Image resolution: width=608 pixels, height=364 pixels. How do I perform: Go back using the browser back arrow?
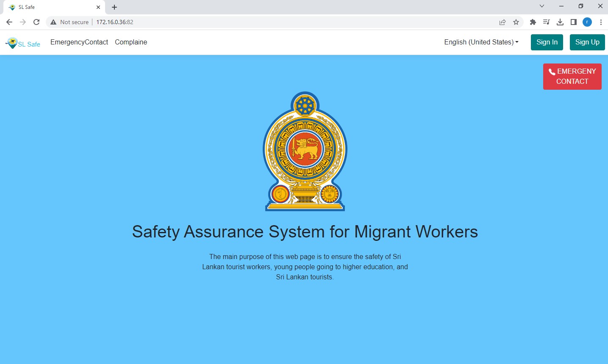click(9, 22)
